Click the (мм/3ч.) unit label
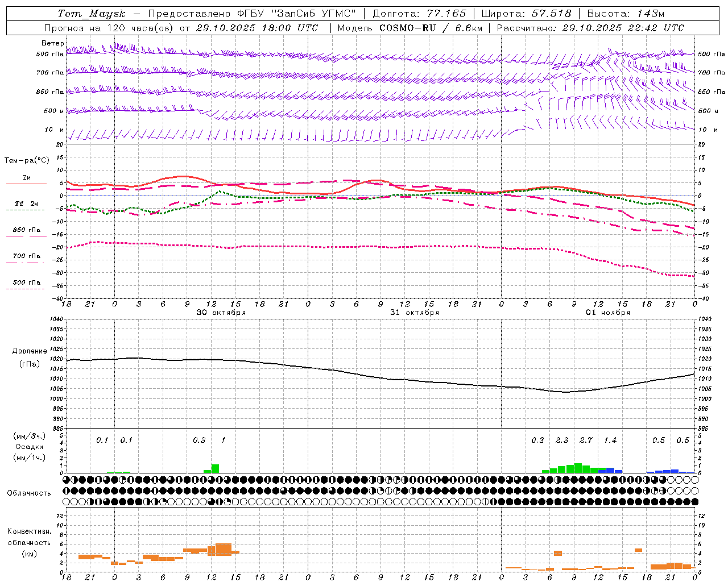The image size is (728, 582). tap(30, 436)
